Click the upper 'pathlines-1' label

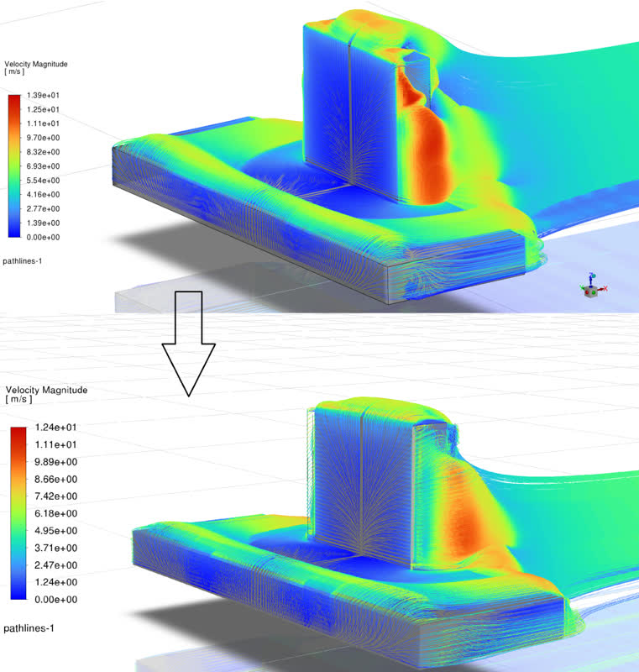(x=24, y=261)
